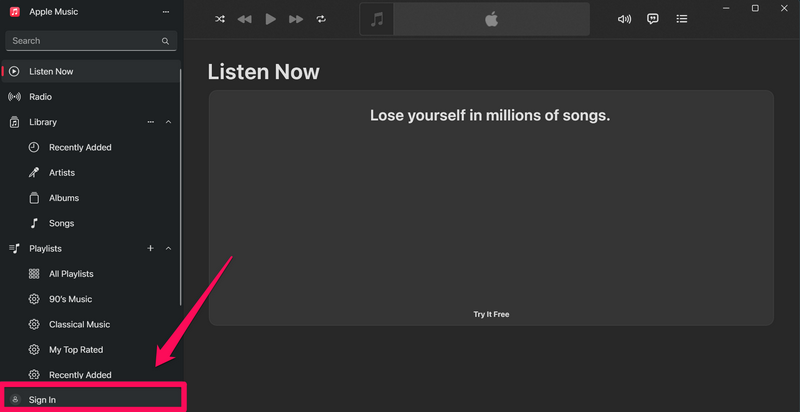Add a new playlist with plus icon
Screen dimensions: 800x412
click(x=151, y=248)
